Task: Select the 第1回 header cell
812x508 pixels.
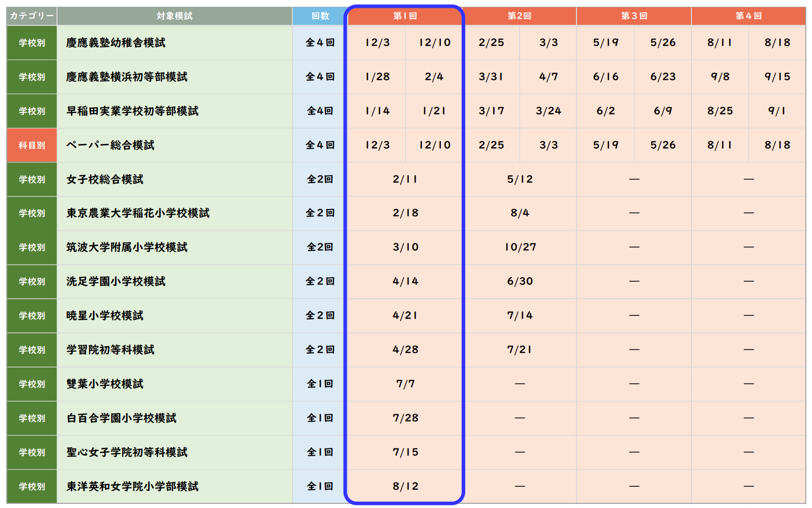Action: 405,16
